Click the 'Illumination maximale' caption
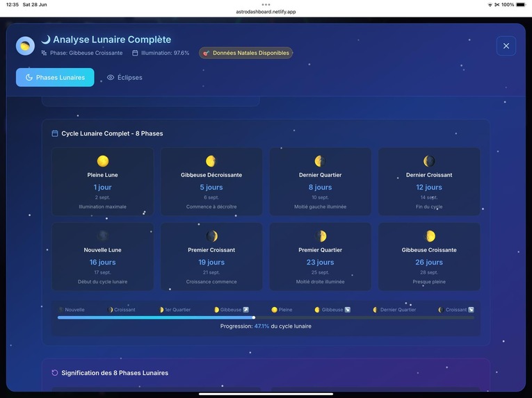This screenshot has width=532, height=398. pos(102,206)
